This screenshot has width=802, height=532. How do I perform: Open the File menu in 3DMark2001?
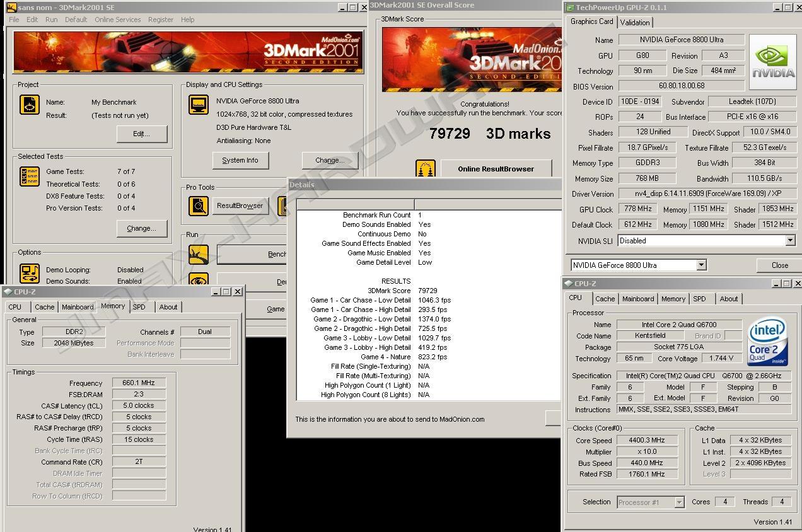coord(14,20)
